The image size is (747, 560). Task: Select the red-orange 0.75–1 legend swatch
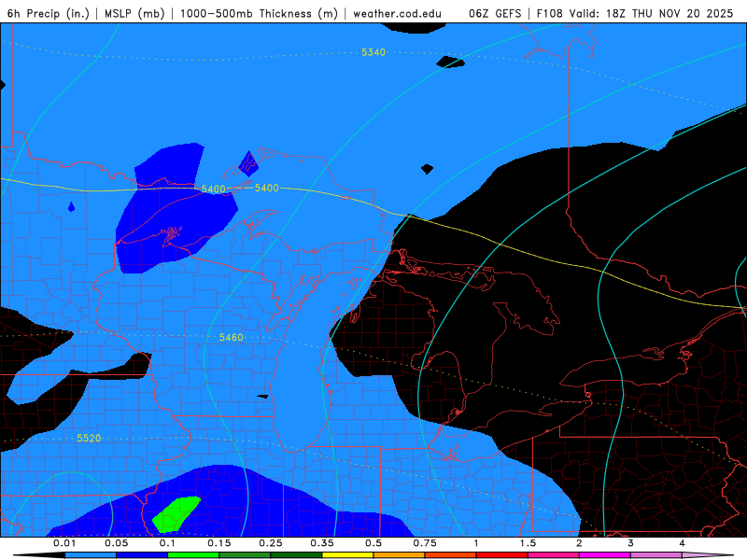point(451,555)
